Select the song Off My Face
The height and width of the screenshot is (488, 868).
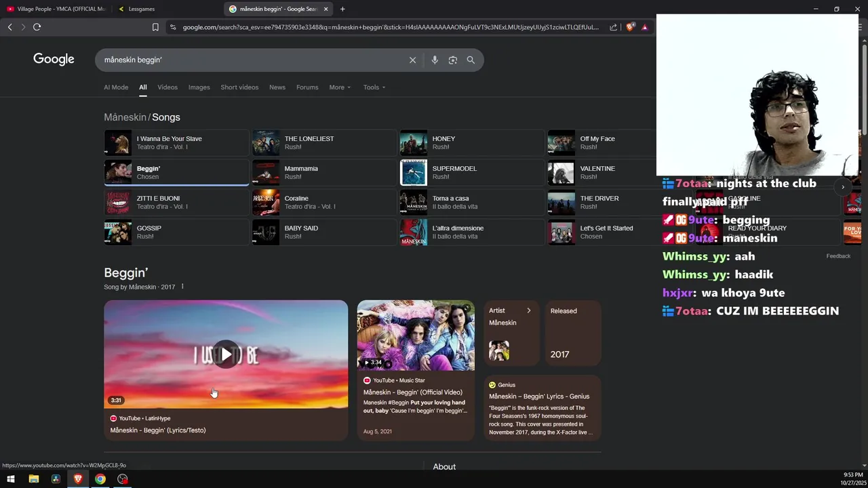click(601, 143)
